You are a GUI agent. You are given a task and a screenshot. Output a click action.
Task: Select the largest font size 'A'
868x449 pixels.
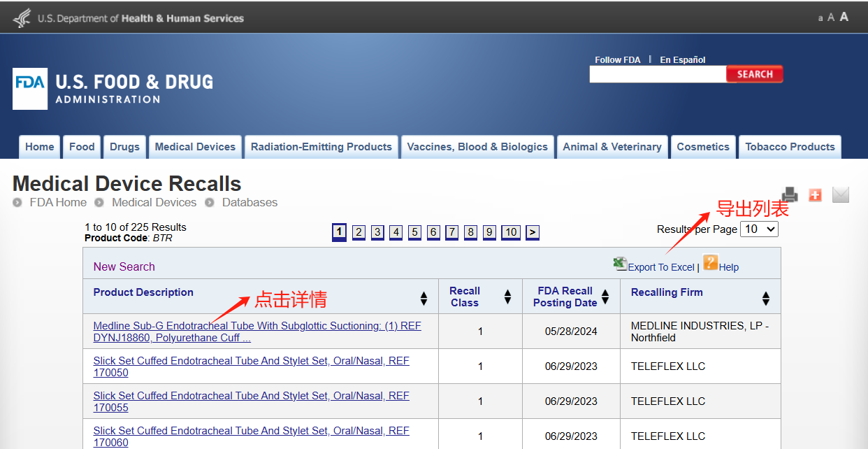tap(844, 17)
